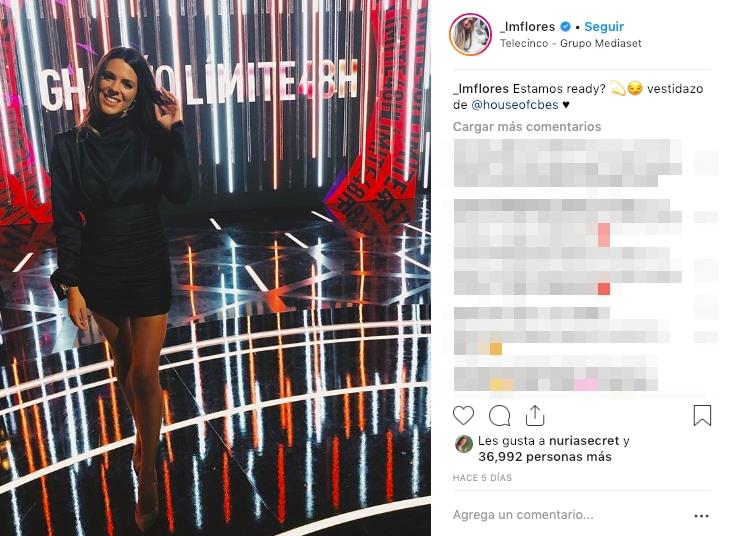Screen dimensions: 731x536
Task: Click the post photo of the TV set
Action: coord(215,268)
